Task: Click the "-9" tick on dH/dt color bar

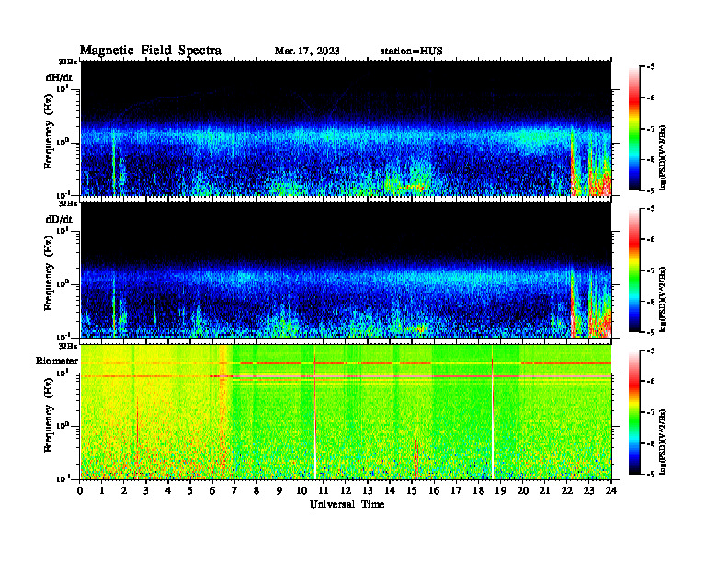Action: click(651, 190)
